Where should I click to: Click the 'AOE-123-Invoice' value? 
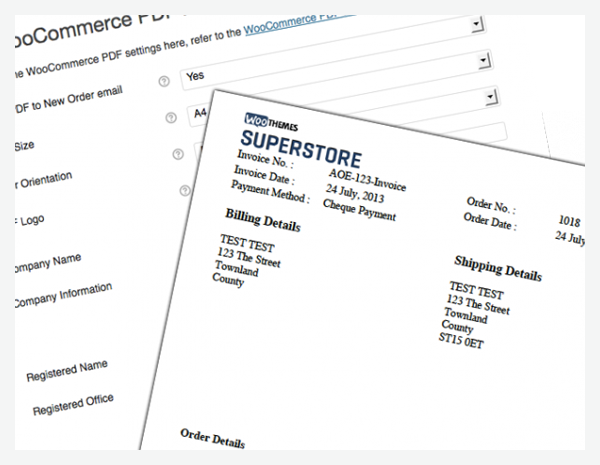coord(367,180)
